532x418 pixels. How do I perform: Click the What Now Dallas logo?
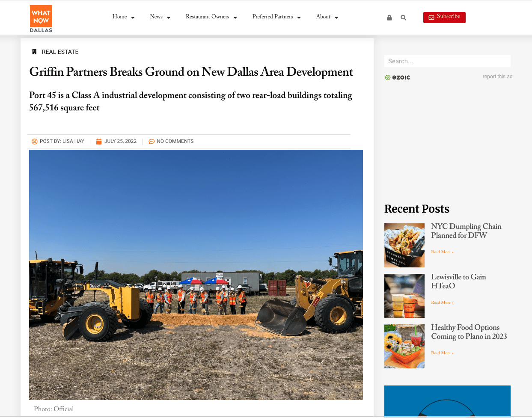pos(41,19)
